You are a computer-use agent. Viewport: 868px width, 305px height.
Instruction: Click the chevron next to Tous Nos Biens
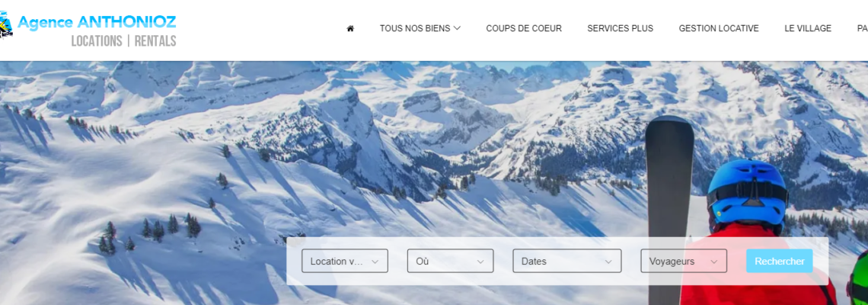click(x=457, y=28)
